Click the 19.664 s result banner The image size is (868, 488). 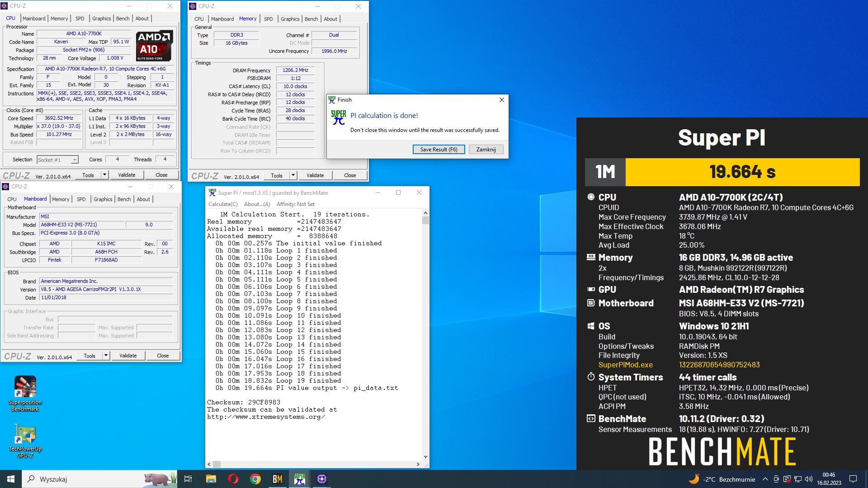[x=742, y=172]
